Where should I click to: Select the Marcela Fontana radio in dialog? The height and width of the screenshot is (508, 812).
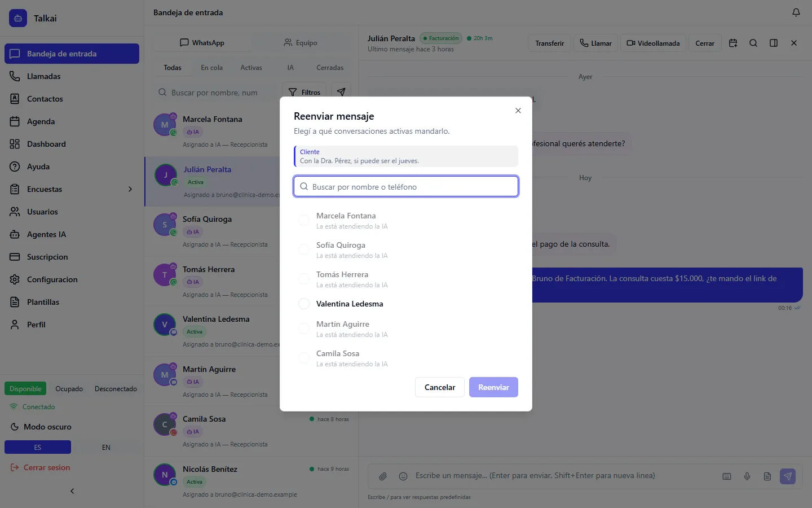tap(304, 220)
